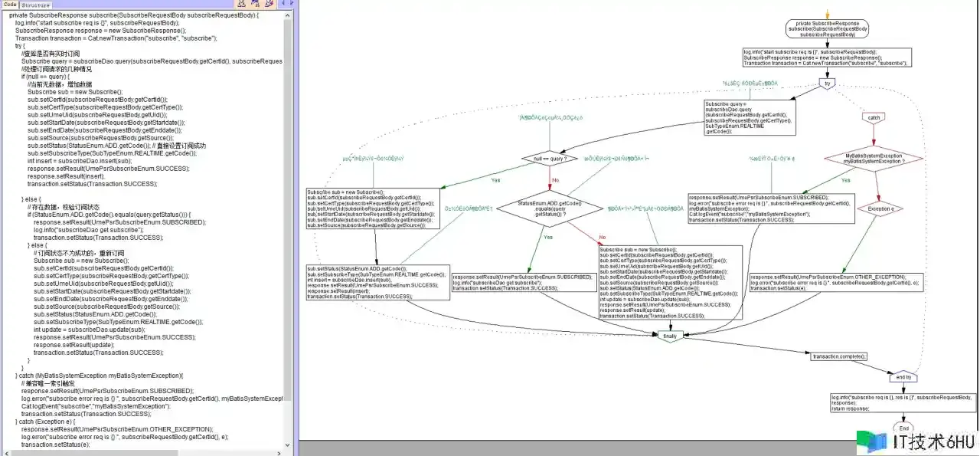The width and height of the screenshot is (980, 456).
Task: Select the 'null == query ?' decision diamond
Action: [x=549, y=159]
